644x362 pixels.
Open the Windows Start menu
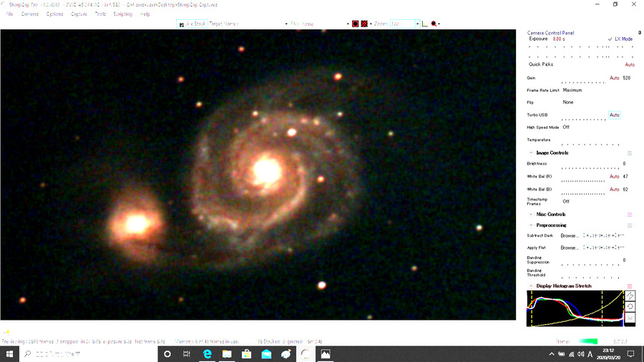pyautogui.click(x=9, y=354)
